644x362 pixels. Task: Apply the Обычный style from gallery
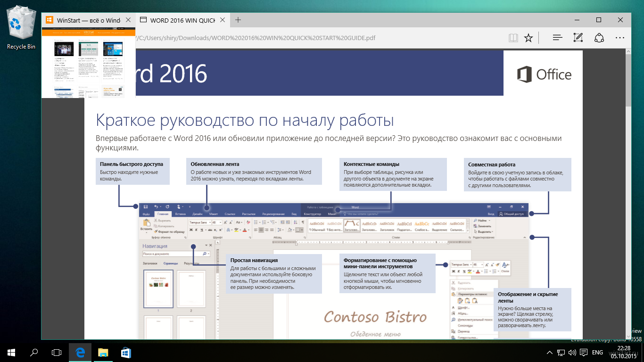[x=317, y=225]
